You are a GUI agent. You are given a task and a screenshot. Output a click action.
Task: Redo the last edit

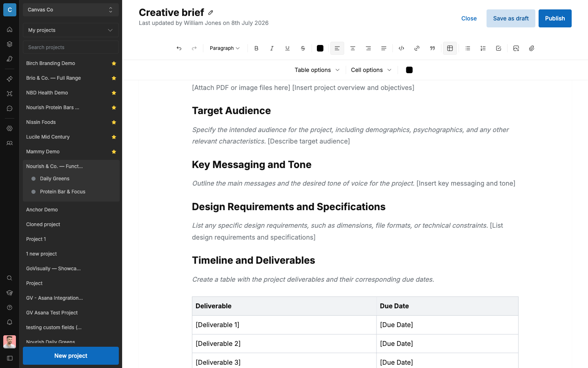(x=194, y=48)
